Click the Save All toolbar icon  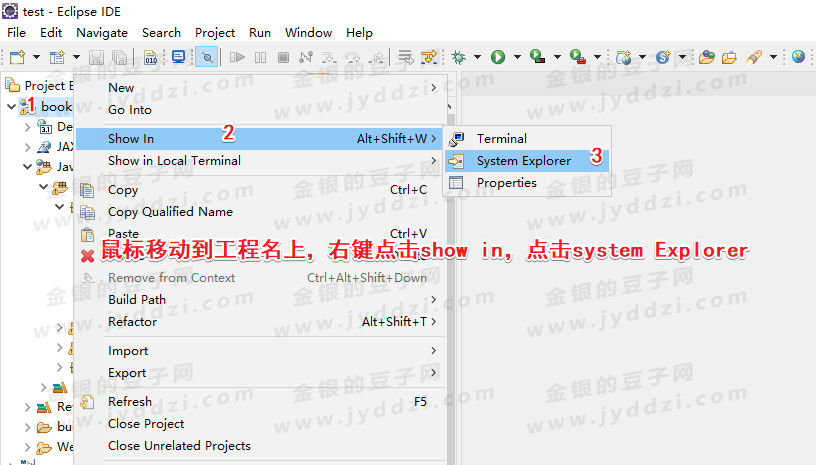point(119,57)
